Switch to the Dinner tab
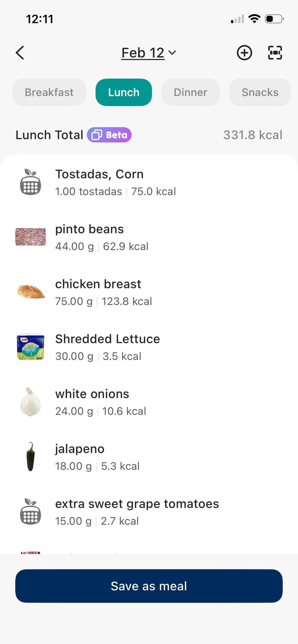The width and height of the screenshot is (298, 644). pyautogui.click(x=190, y=92)
